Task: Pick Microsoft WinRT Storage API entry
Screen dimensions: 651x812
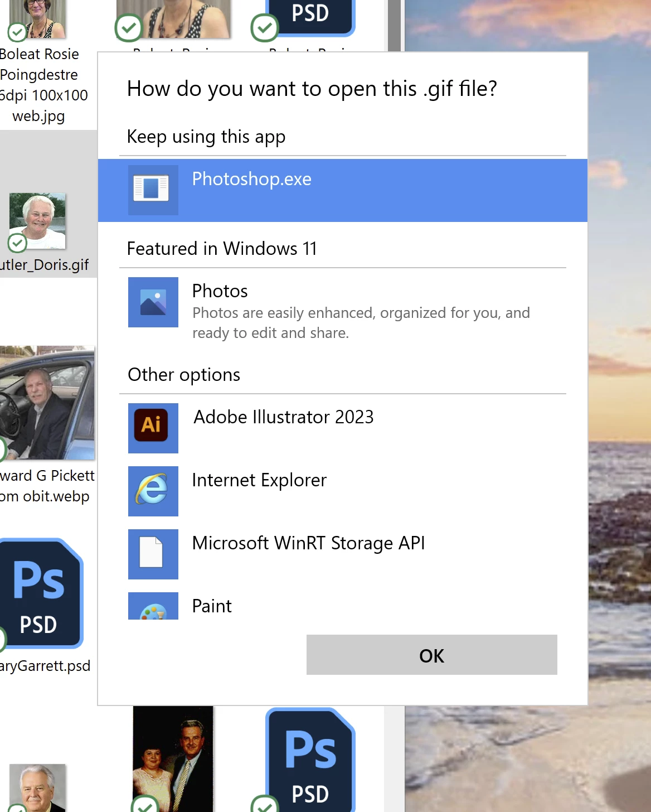Action: pos(343,554)
